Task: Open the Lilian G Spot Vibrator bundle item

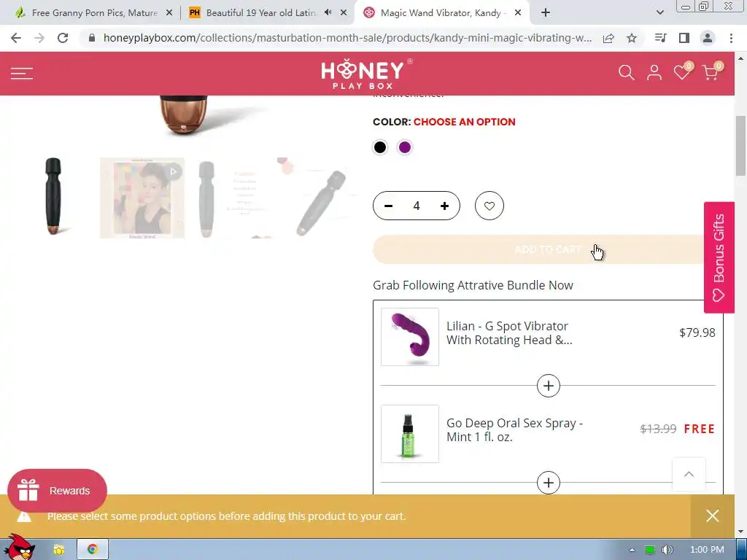Action: coord(509,332)
